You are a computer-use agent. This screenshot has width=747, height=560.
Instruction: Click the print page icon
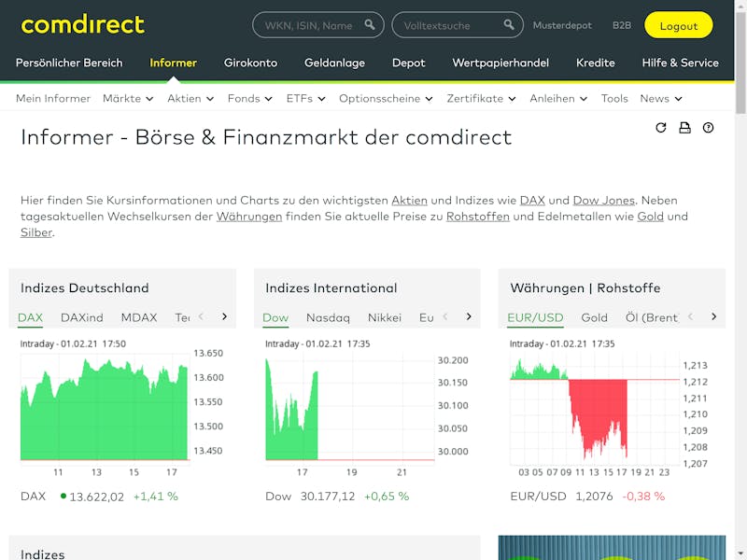[684, 128]
